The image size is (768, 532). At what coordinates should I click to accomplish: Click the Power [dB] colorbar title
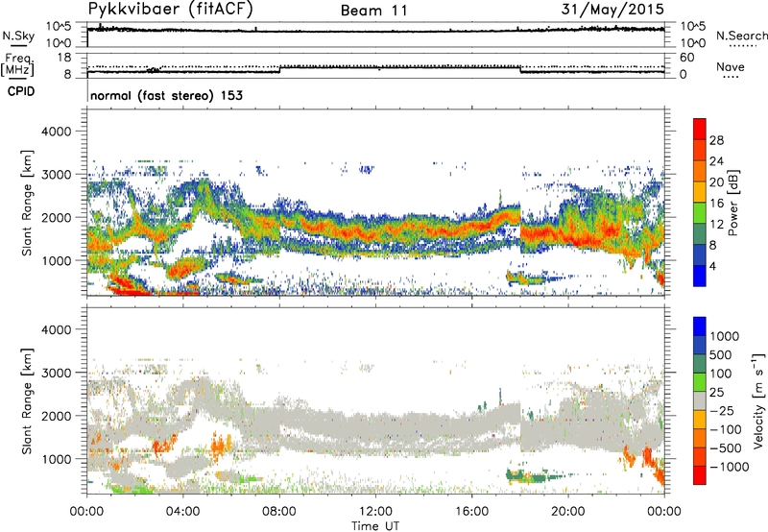732,203
